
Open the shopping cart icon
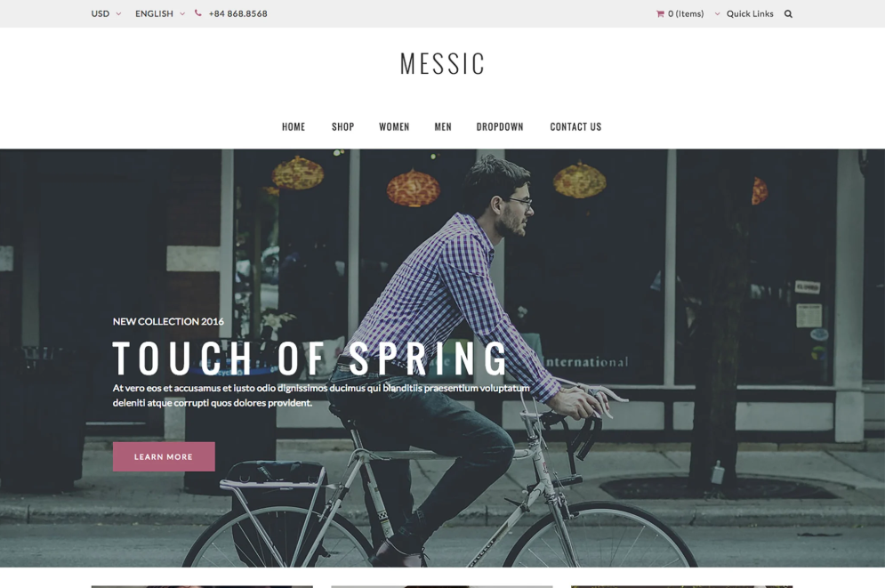pos(660,14)
